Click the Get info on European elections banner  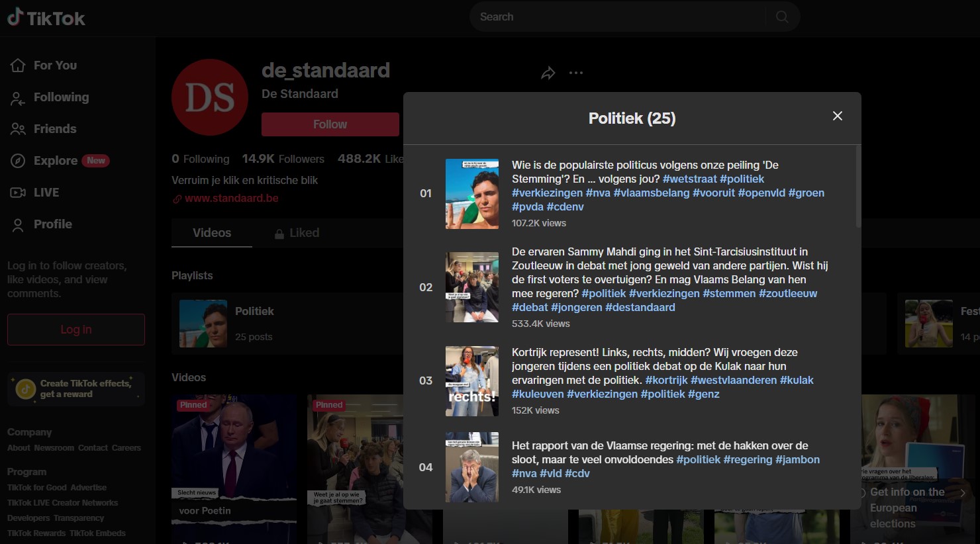click(913, 508)
